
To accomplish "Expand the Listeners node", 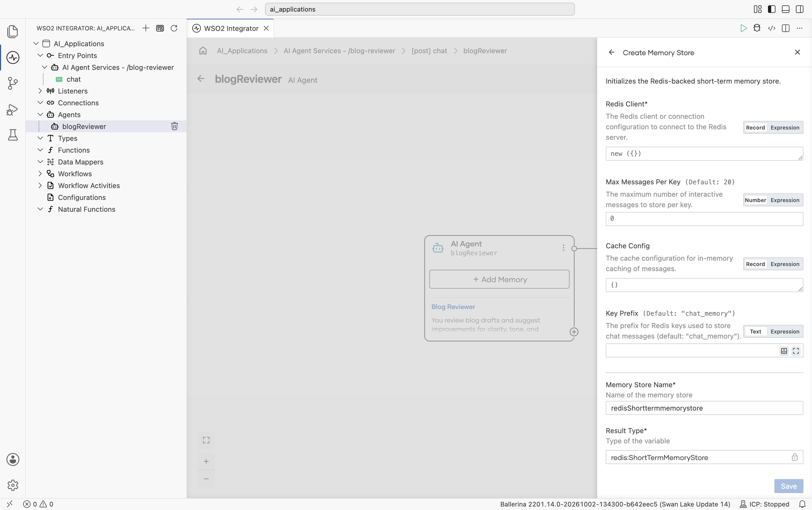I will pos(40,91).
